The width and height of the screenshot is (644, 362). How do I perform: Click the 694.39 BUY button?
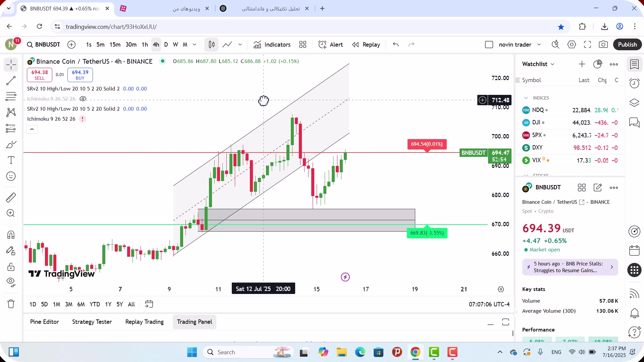pos(80,75)
